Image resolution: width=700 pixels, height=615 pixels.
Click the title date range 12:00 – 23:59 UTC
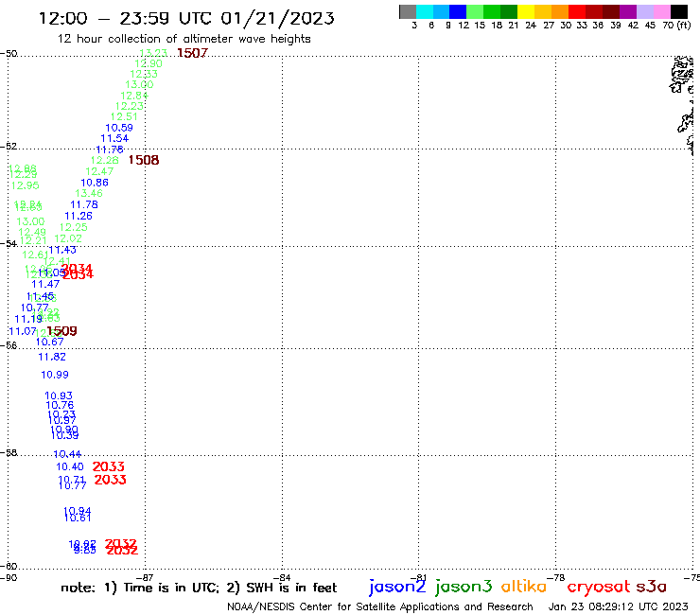click(186, 18)
